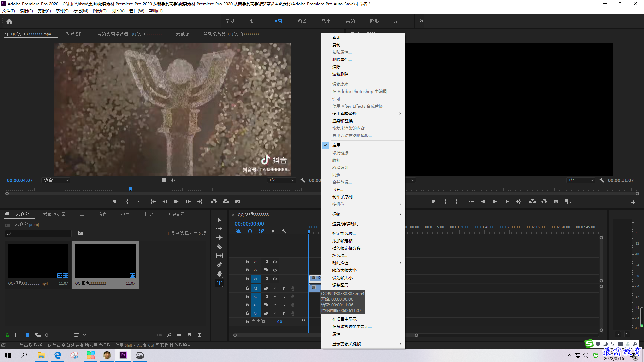Open Program monitor settings wrench
Image resolution: width=644 pixels, height=362 pixels.
click(x=602, y=180)
